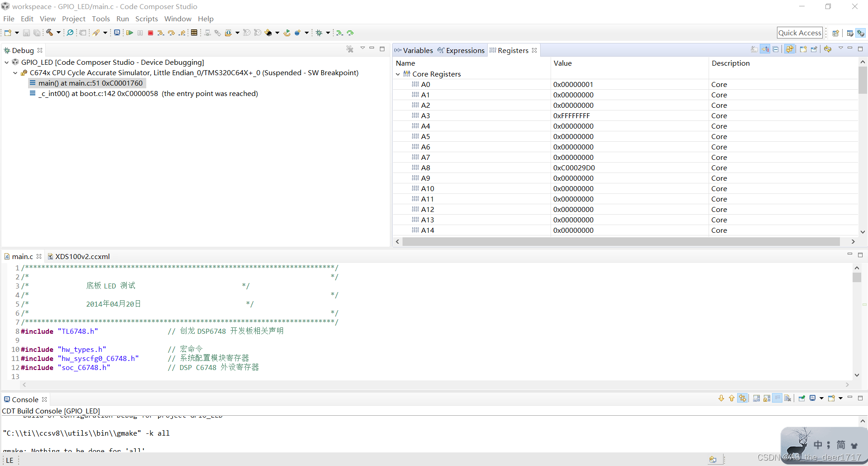Click the Step Over icon

[172, 33]
